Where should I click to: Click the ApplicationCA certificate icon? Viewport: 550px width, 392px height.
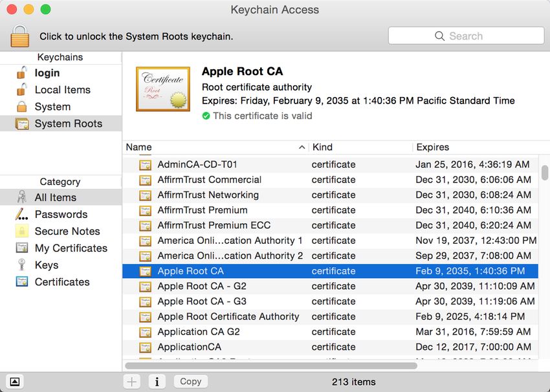tap(145, 347)
